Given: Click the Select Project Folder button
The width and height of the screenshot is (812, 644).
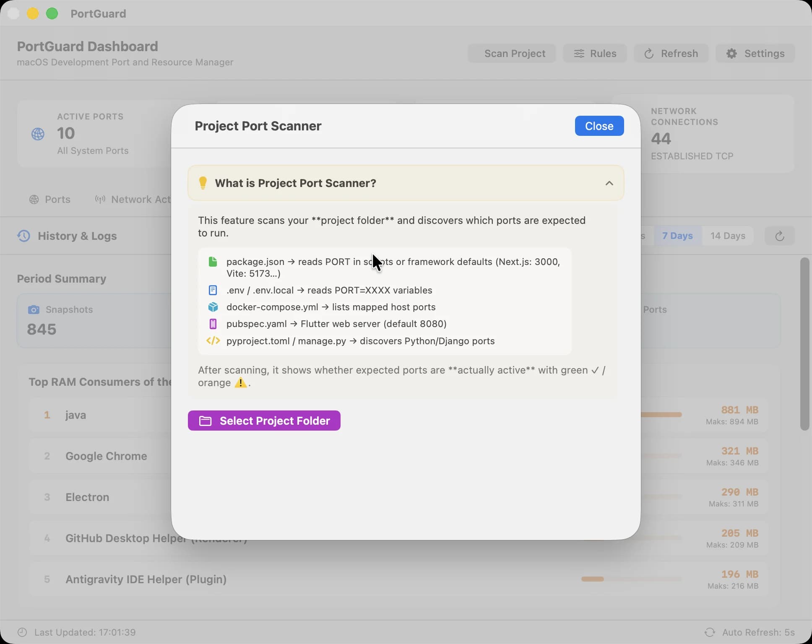Looking at the screenshot, I should pos(264,421).
